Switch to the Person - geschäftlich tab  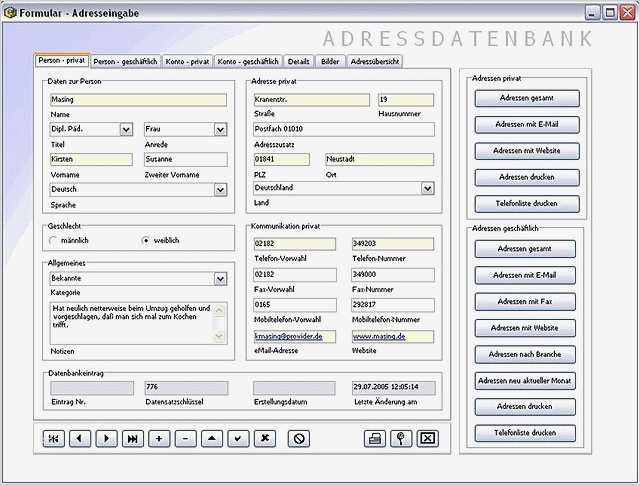pos(125,62)
